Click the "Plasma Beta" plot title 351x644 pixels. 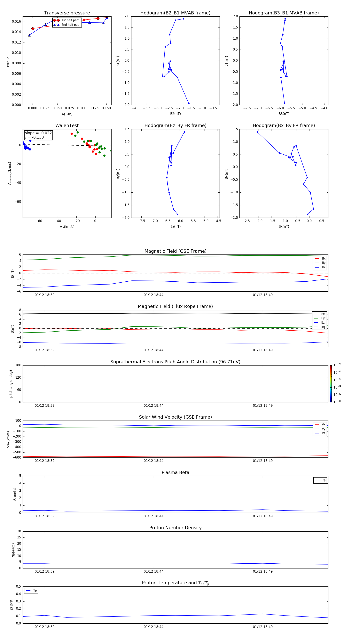(x=175, y=472)
